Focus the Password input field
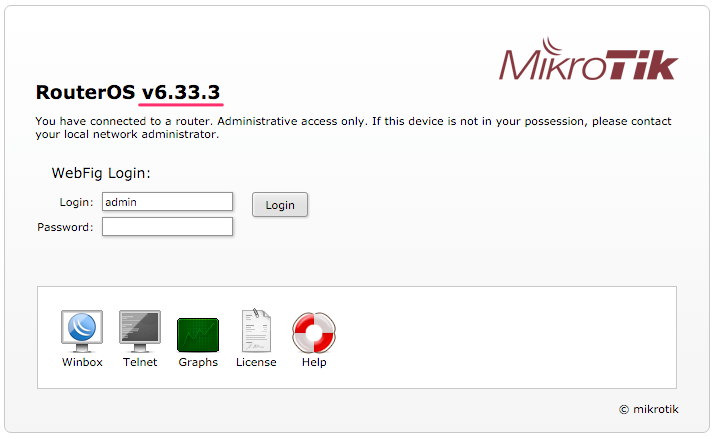 click(x=168, y=227)
